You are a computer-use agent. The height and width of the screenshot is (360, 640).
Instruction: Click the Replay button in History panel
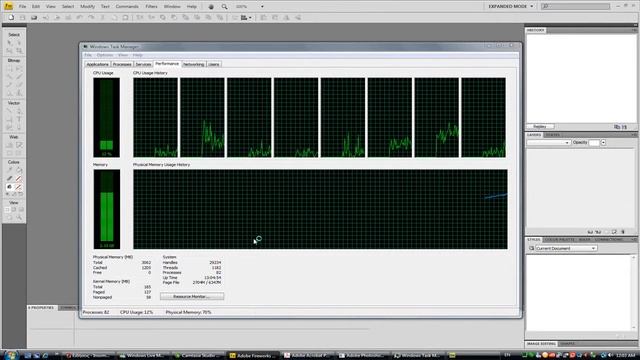point(540,127)
